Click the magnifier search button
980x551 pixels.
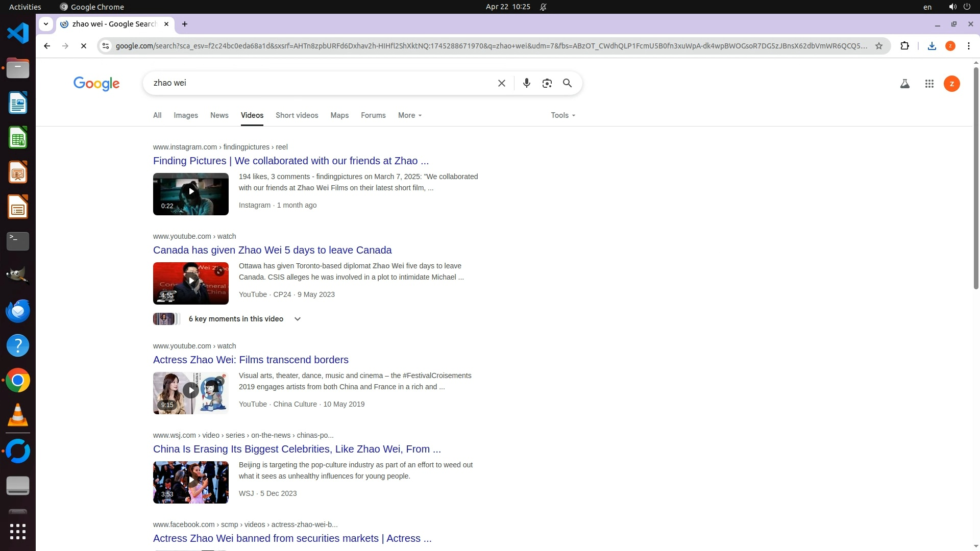pyautogui.click(x=567, y=83)
